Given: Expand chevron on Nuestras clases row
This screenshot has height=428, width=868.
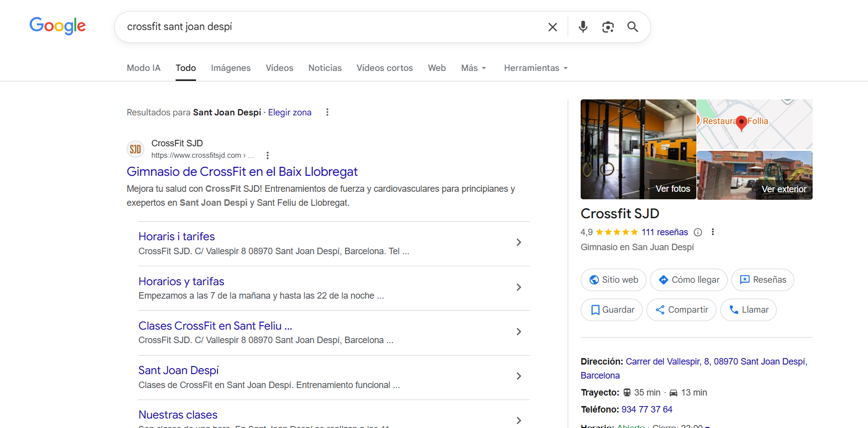Looking at the screenshot, I should pos(519,421).
